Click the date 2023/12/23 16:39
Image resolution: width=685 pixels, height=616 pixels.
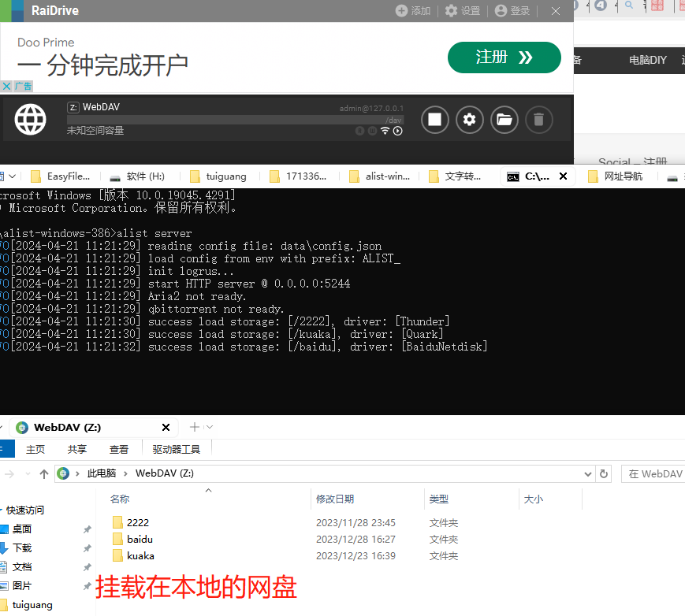pyautogui.click(x=356, y=556)
